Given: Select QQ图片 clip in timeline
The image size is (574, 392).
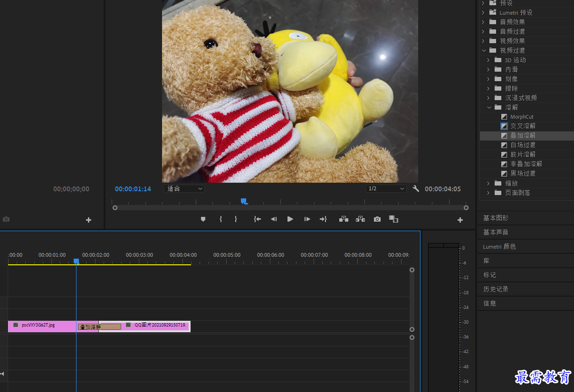Looking at the screenshot, I should [157, 326].
